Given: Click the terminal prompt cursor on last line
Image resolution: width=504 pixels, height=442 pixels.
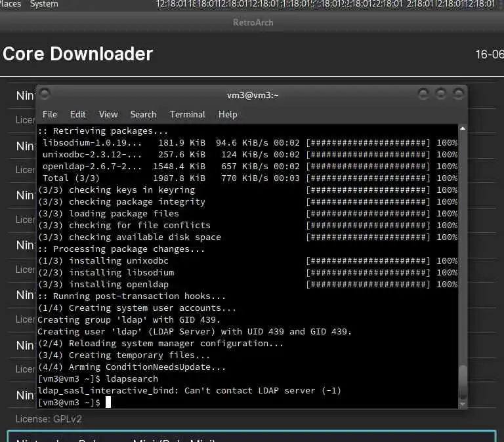Looking at the screenshot, I should pyautogui.click(x=108, y=402).
